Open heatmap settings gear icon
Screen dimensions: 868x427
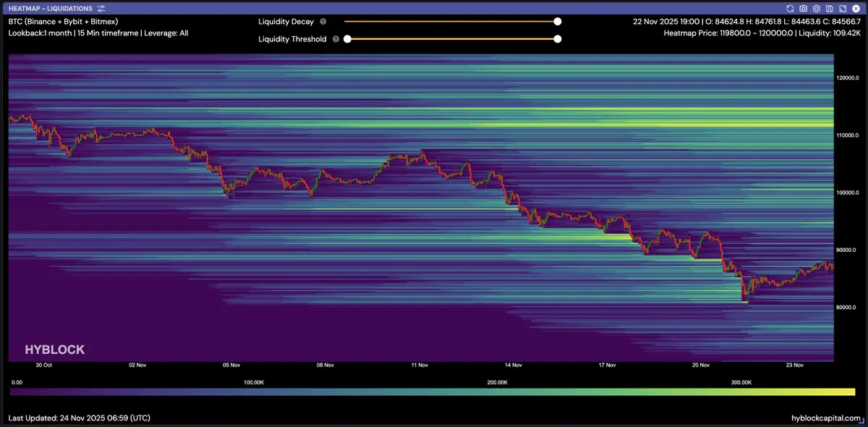[816, 8]
